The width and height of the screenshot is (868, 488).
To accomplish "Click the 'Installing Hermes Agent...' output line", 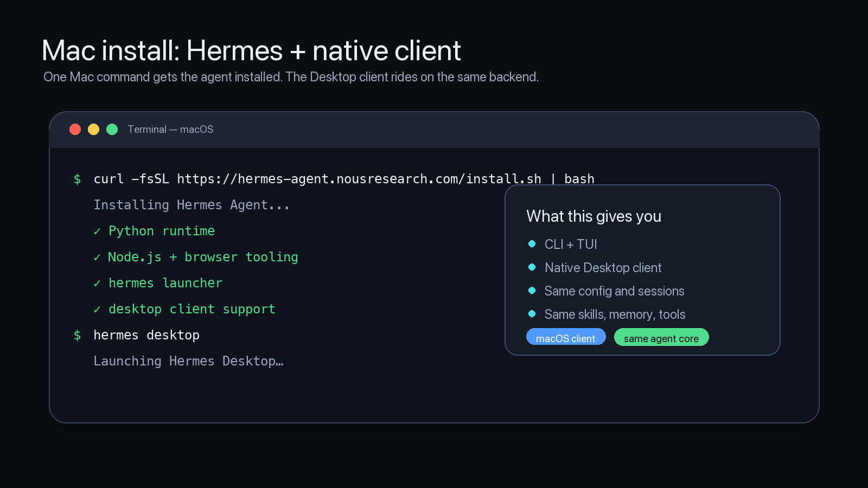I will pos(192,205).
